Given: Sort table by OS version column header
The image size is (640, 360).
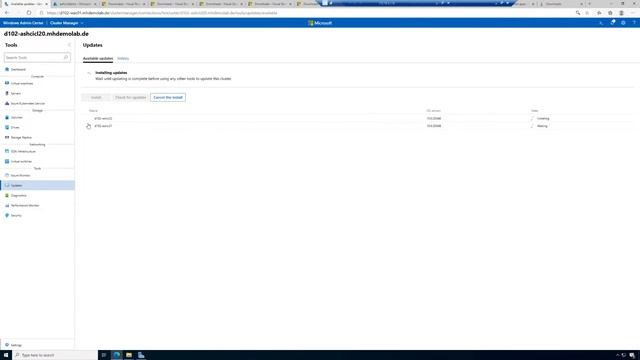Looking at the screenshot, I should coord(433,111).
